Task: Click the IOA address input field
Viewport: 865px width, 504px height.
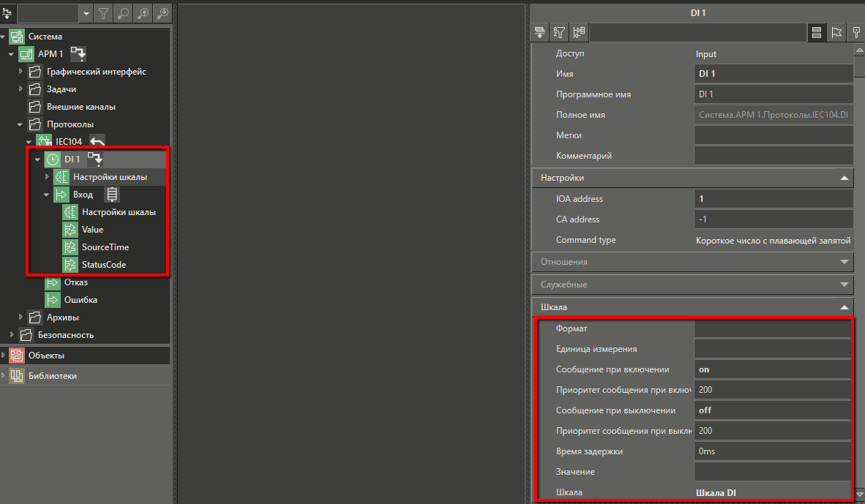Action: coord(773,199)
